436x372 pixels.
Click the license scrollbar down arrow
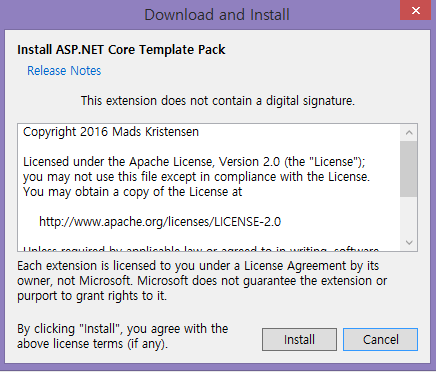(x=409, y=242)
